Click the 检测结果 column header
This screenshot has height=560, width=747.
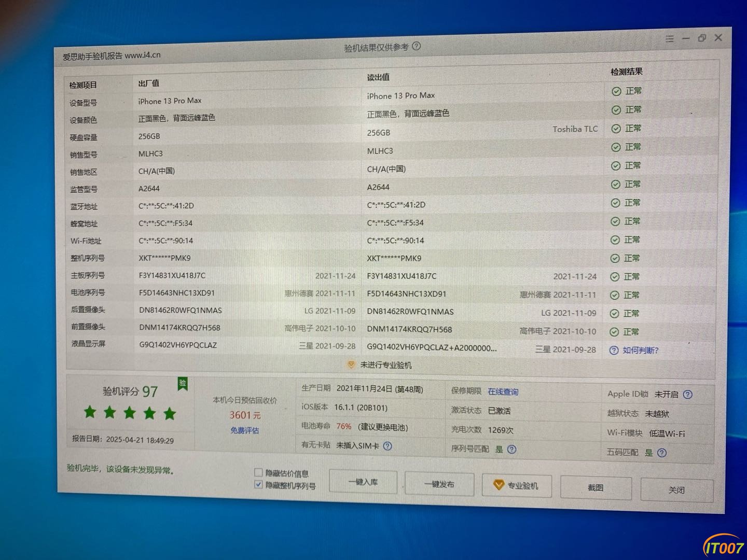point(626,72)
